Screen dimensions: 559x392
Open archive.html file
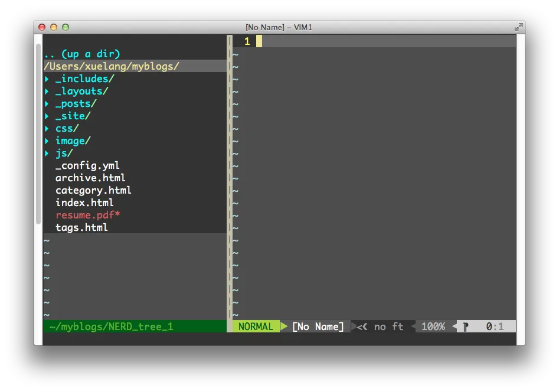click(90, 178)
